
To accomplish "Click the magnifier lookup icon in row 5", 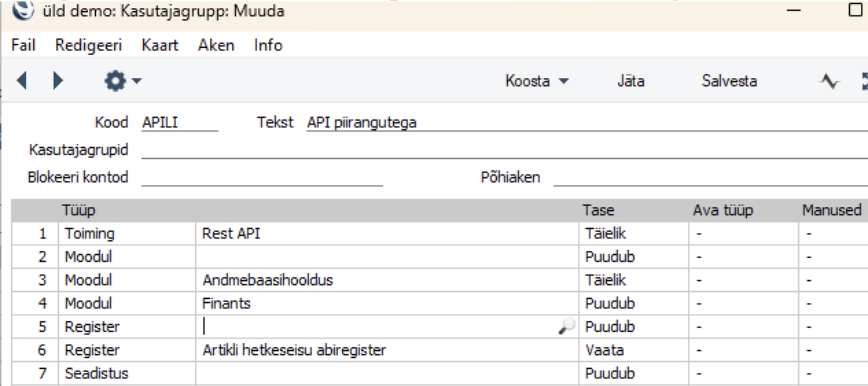I will click(566, 327).
